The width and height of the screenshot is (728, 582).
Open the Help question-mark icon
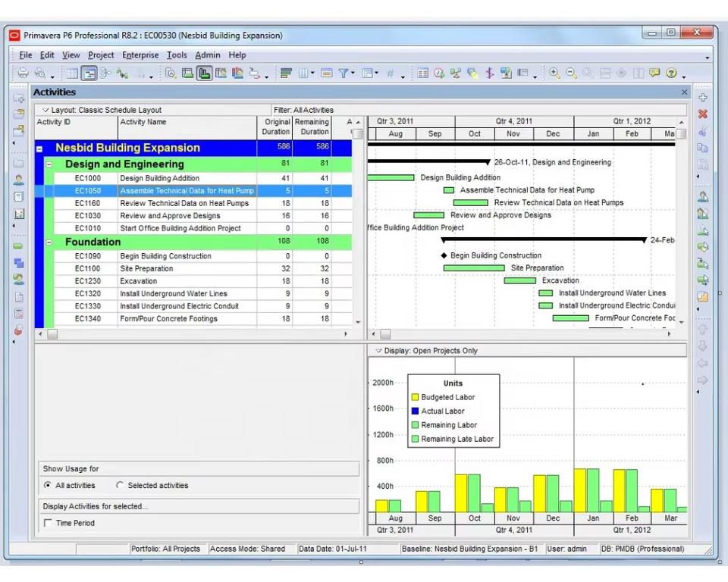click(x=671, y=73)
